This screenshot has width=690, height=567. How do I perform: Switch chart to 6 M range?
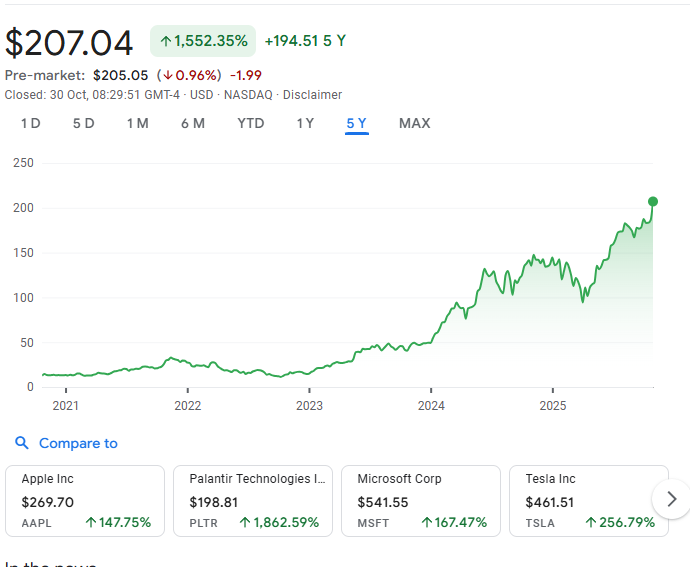tap(193, 123)
